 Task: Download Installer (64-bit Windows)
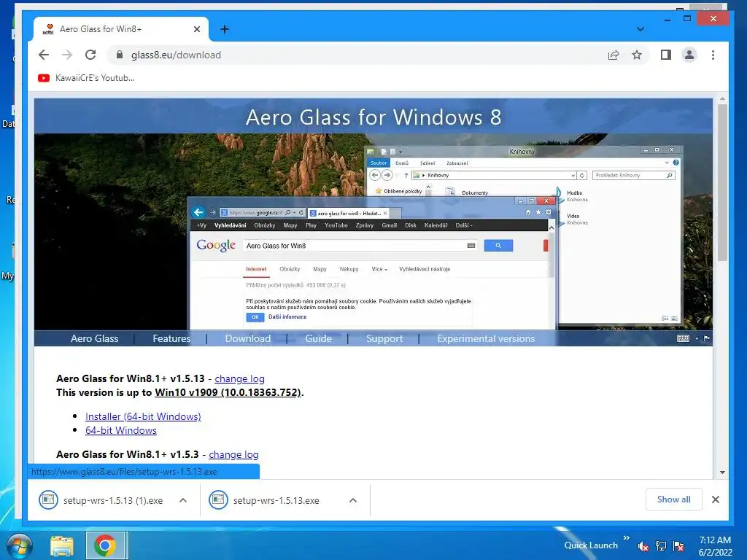pyautogui.click(x=143, y=416)
